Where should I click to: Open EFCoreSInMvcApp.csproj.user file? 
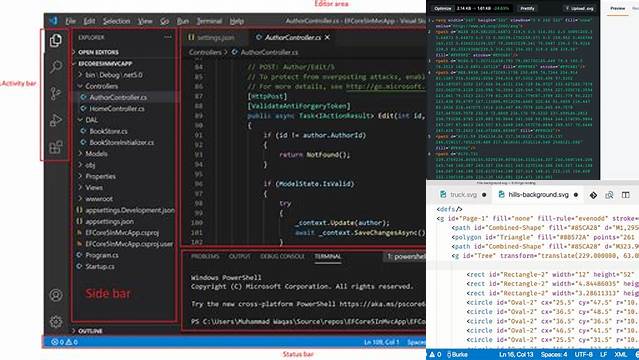coord(125,244)
